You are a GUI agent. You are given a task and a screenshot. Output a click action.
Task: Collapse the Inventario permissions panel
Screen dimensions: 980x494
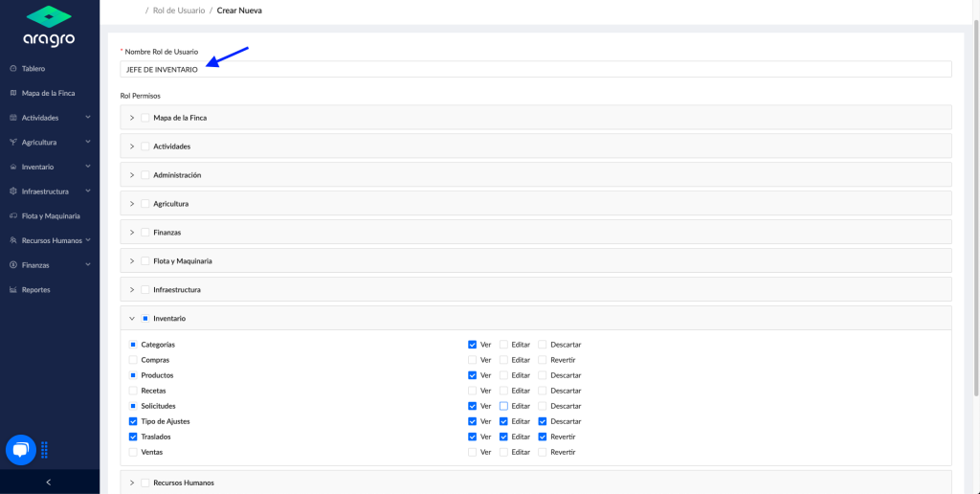(x=132, y=318)
